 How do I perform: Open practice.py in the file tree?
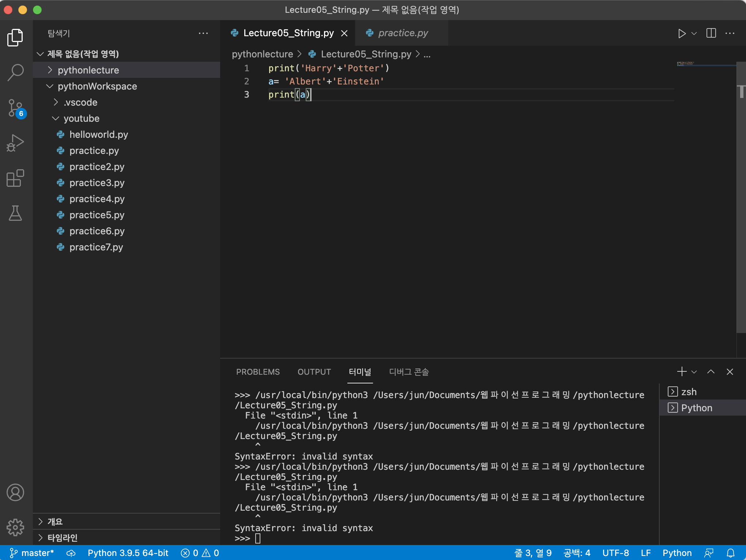(x=127, y=151)
